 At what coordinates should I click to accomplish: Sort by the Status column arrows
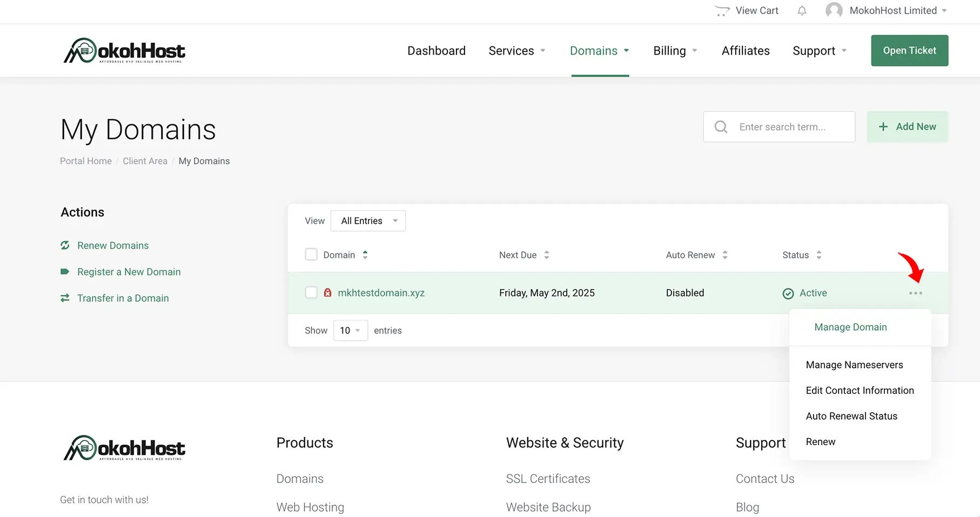[x=819, y=255]
